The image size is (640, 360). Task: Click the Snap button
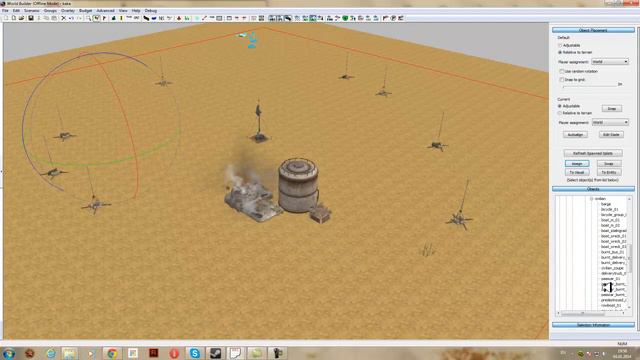611,109
